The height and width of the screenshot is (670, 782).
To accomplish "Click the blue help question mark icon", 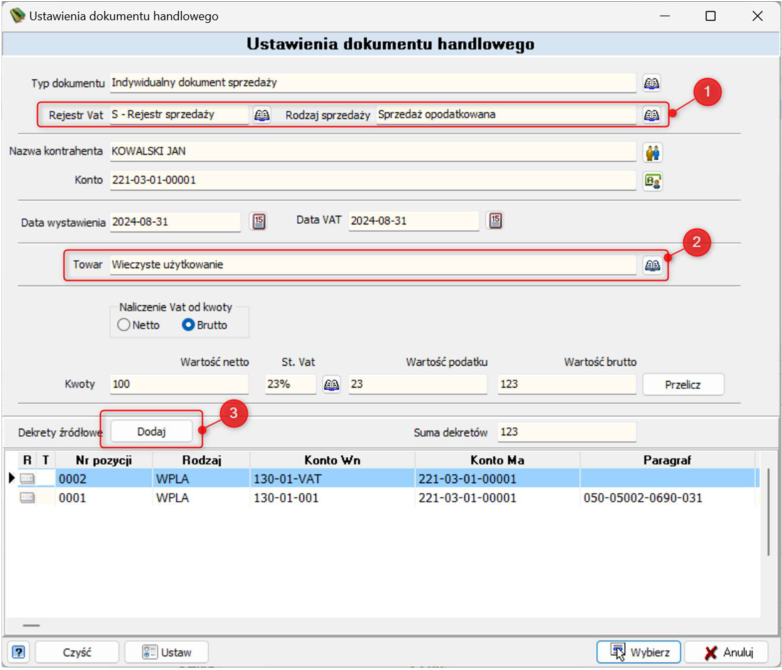I will 18,652.
